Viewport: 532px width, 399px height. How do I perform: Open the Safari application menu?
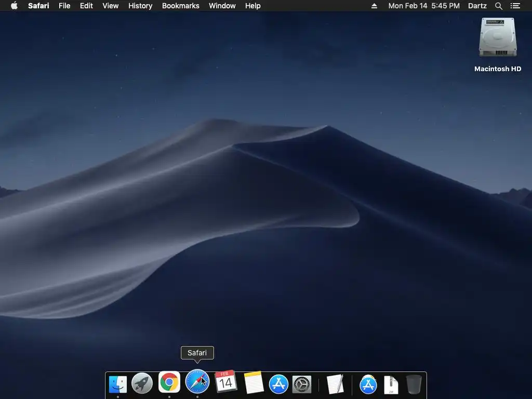click(38, 6)
